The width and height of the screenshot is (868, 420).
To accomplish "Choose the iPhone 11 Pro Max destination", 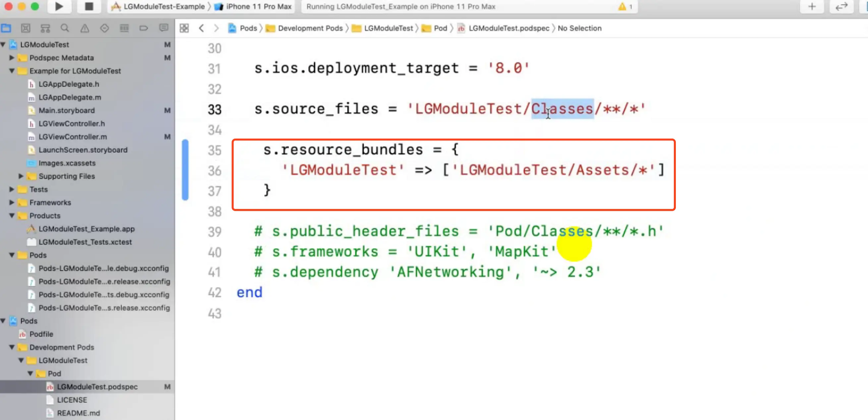I will [258, 6].
